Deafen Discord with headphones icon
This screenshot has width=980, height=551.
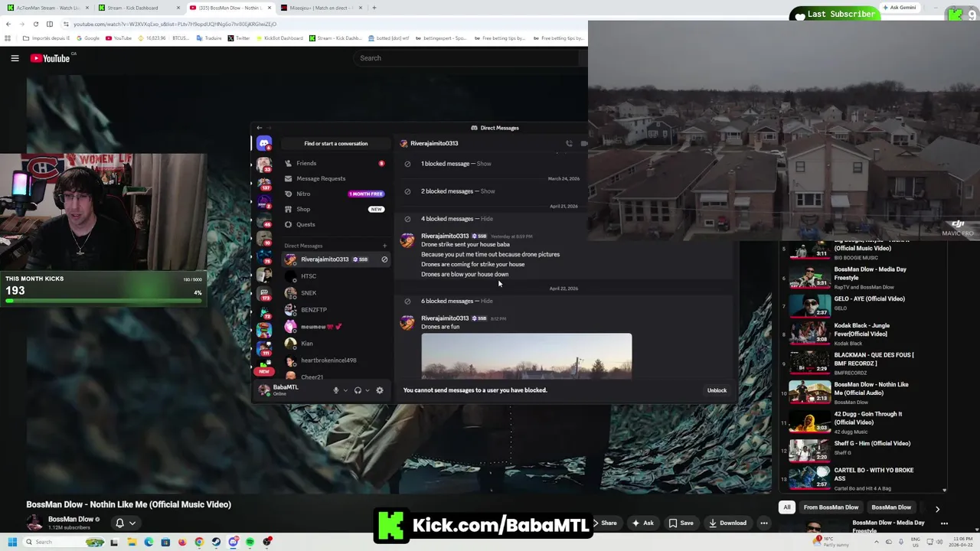[358, 390]
